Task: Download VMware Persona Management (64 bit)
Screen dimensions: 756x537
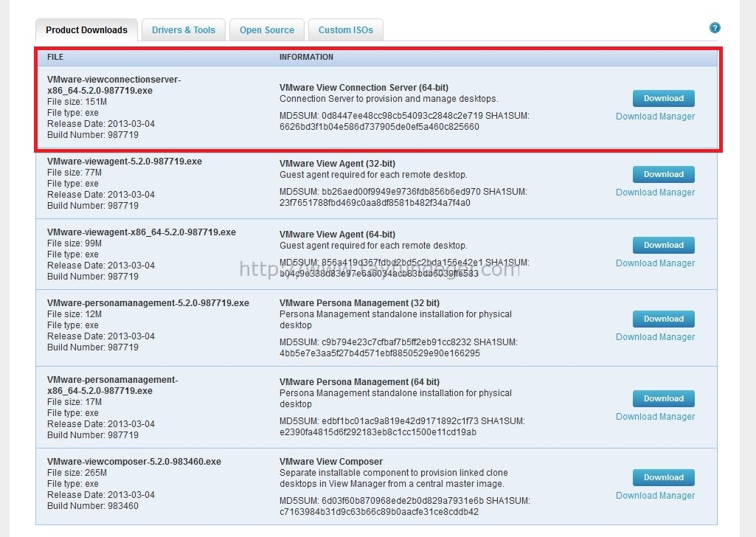Action: (663, 398)
